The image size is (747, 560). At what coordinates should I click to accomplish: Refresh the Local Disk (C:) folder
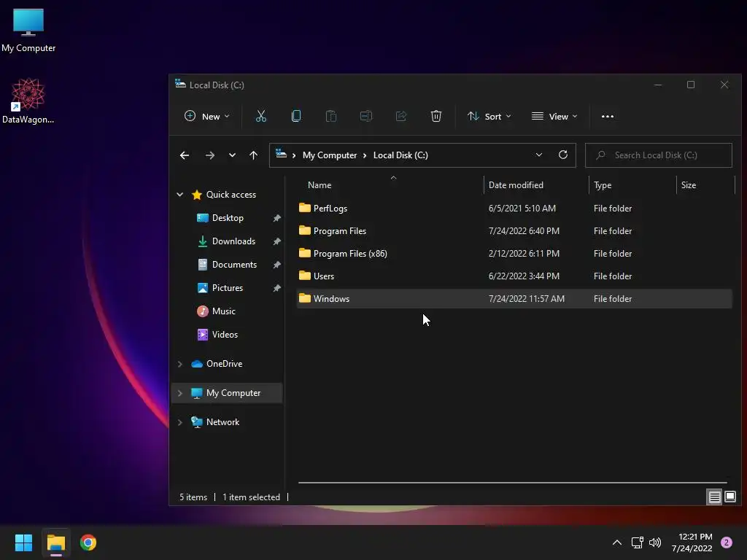[562, 155]
